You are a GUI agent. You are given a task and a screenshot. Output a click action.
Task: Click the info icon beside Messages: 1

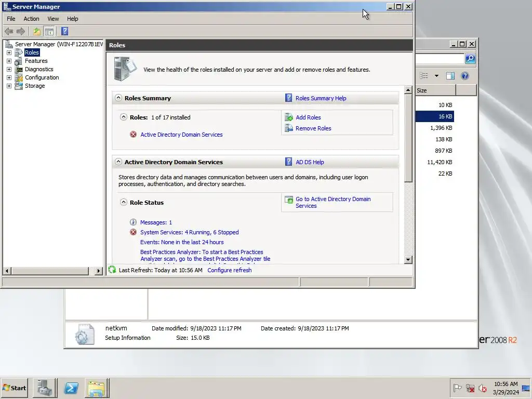(133, 222)
